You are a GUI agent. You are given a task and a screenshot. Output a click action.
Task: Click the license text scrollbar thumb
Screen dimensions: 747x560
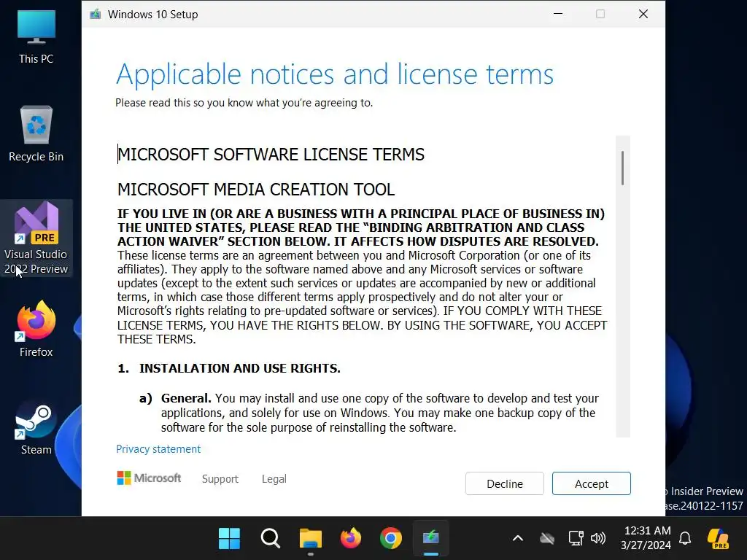coord(622,168)
